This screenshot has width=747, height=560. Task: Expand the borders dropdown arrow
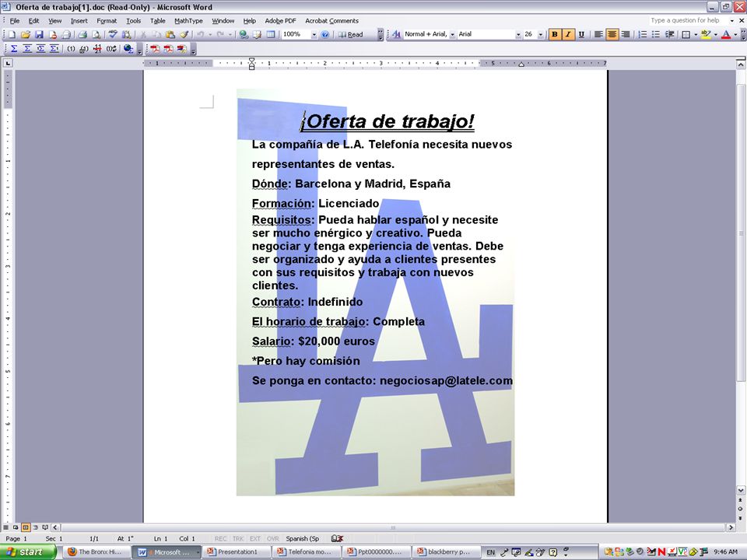(x=696, y=34)
